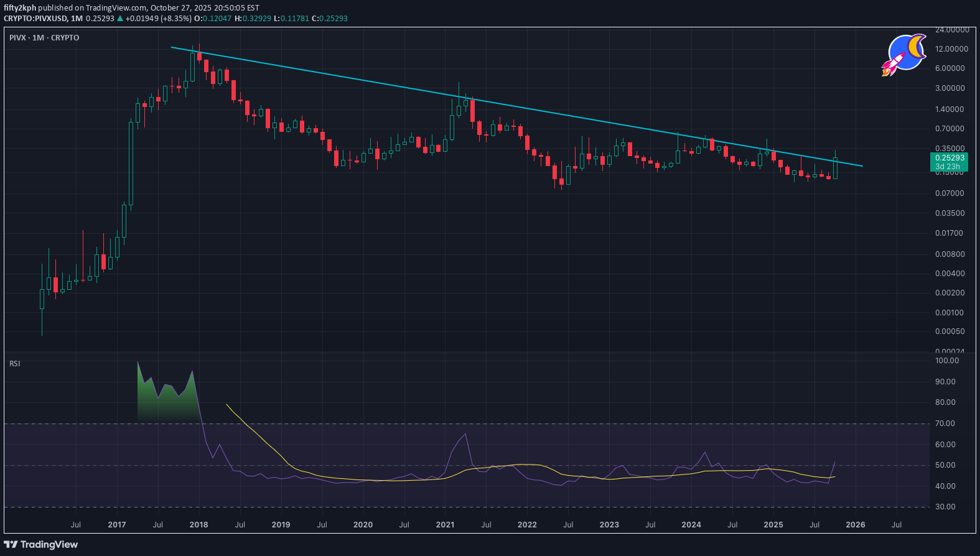Click the 3d 23h candle countdown label
The width and height of the screenshot is (980, 556).
tap(947, 167)
